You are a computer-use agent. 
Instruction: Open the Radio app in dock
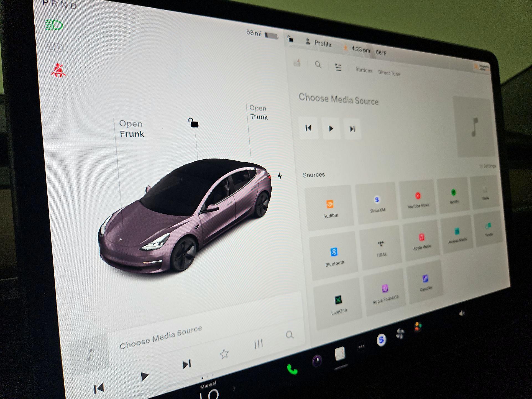pyautogui.click(x=340, y=354)
